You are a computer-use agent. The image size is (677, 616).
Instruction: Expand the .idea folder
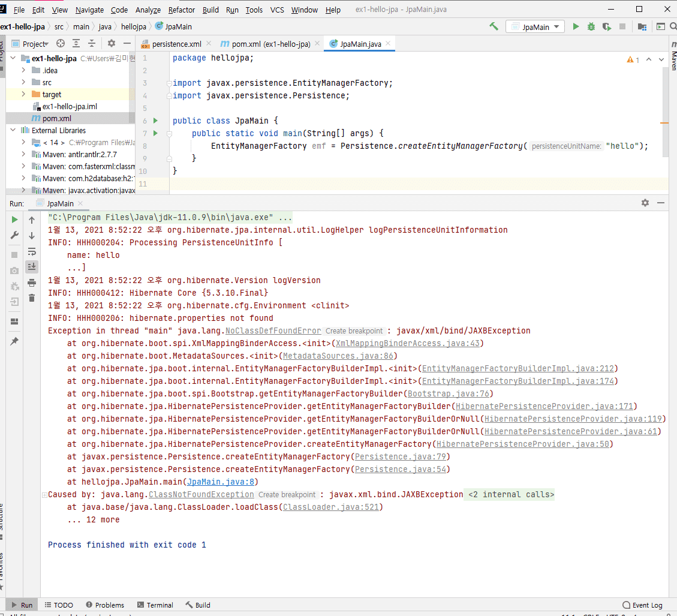pyautogui.click(x=23, y=70)
